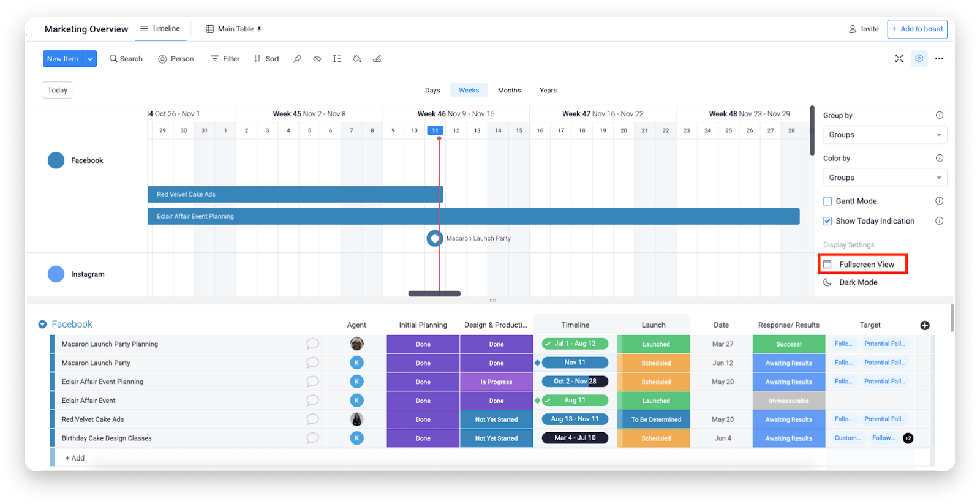Click the +2 extra targets badge
980x504 pixels.
point(908,438)
